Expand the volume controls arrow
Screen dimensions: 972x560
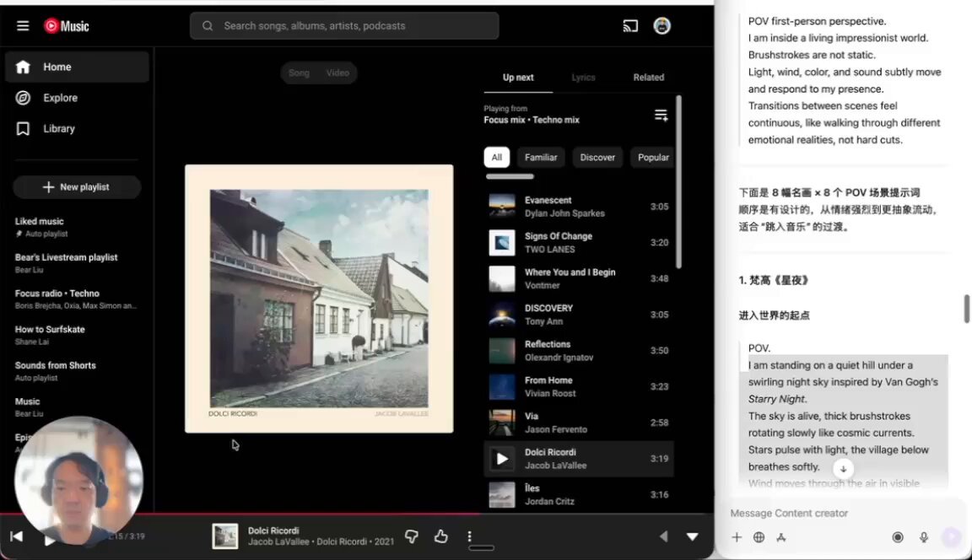663,536
